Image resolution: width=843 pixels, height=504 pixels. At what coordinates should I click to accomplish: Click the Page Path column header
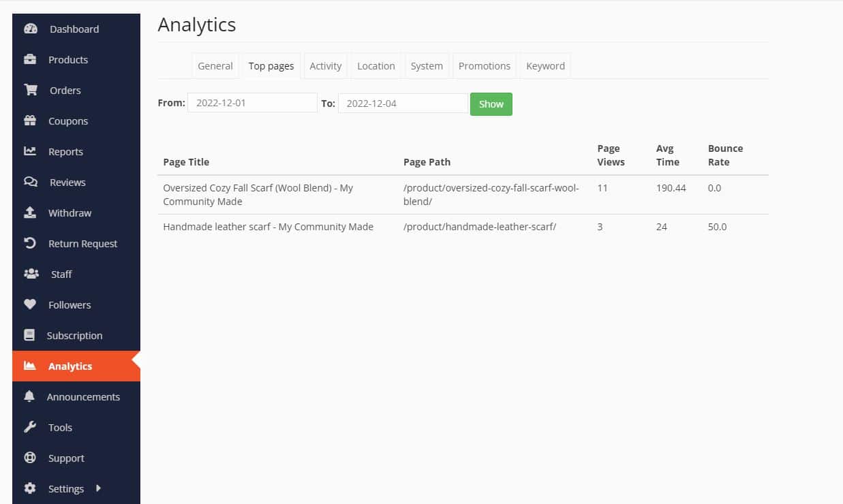427,162
